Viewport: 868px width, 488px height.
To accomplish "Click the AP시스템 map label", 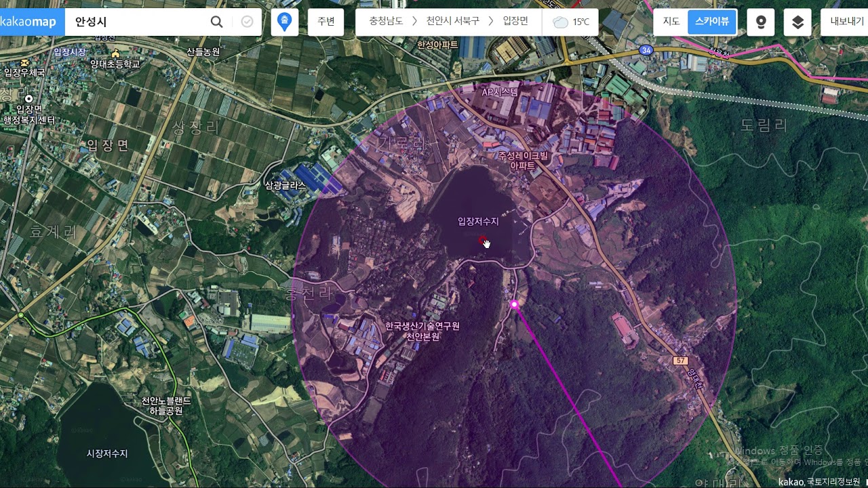I will [x=500, y=91].
